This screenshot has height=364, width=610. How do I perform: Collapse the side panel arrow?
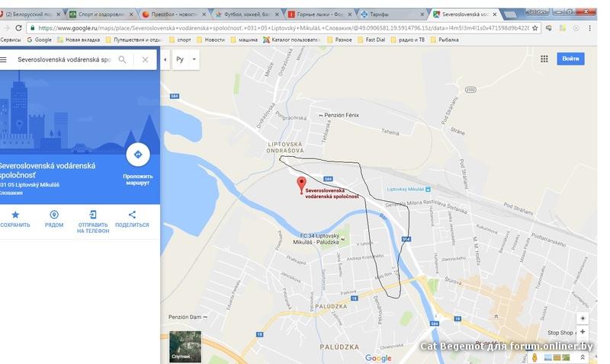165,59
